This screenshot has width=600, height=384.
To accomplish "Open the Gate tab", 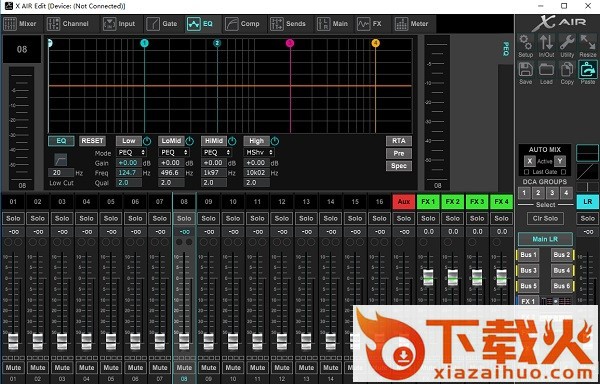I will tap(162, 24).
